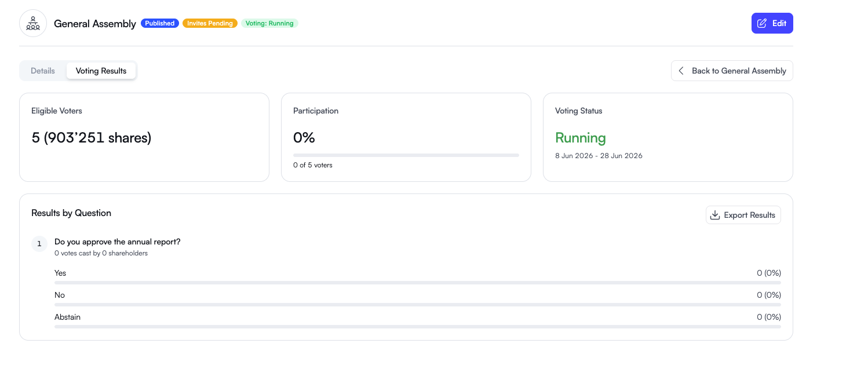The image size is (868, 380).
Task: Click the green Running status text
Action: click(581, 138)
